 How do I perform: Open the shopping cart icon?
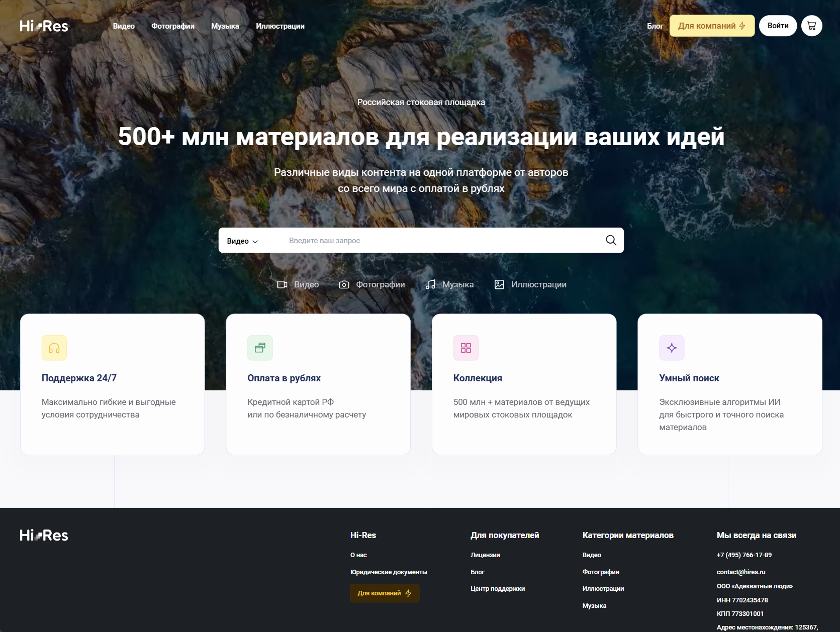(x=811, y=26)
